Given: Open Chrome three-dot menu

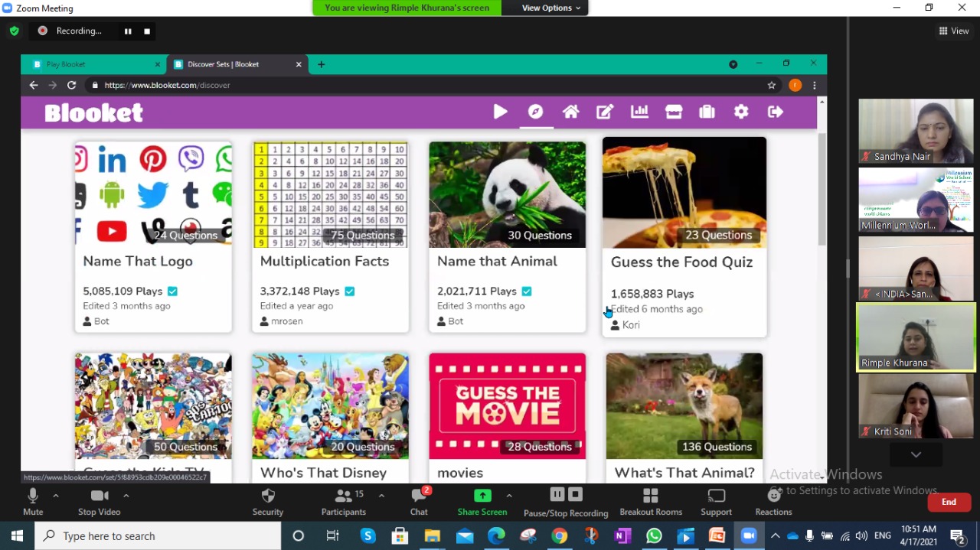Looking at the screenshot, I should (815, 85).
